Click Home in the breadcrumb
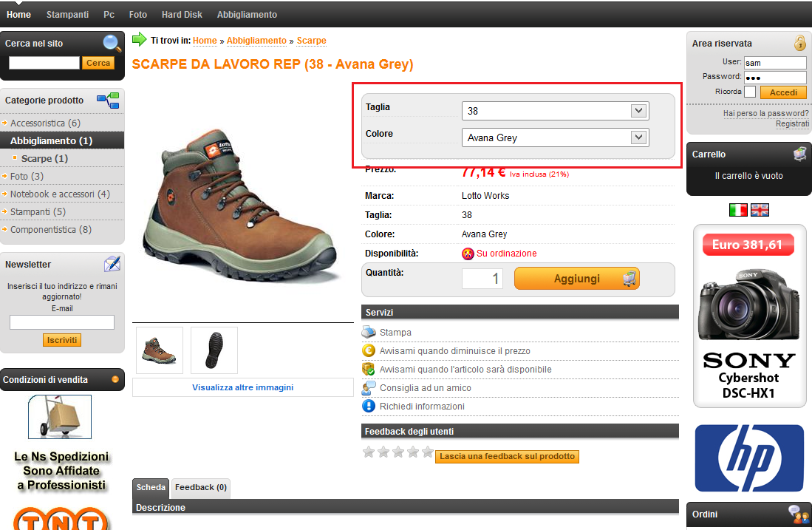 [x=205, y=41]
